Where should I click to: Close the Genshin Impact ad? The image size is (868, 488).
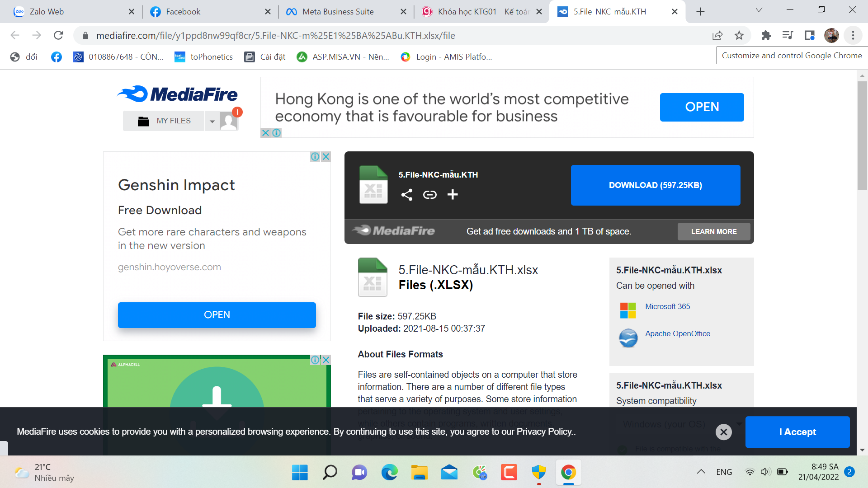pyautogui.click(x=325, y=157)
